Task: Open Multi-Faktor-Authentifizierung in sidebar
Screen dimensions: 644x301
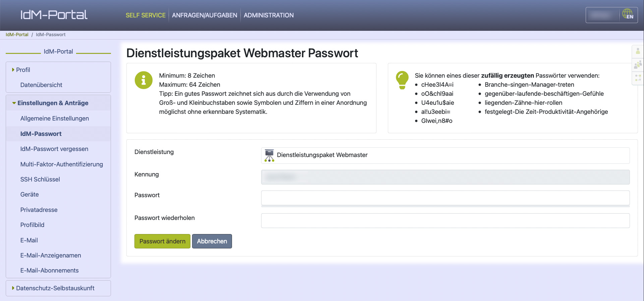Action: tap(62, 164)
